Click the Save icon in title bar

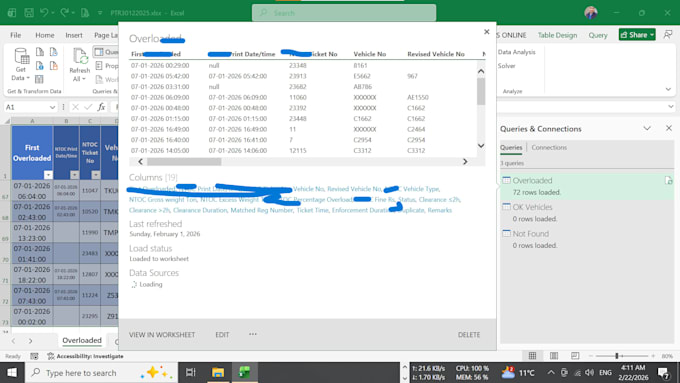tap(29, 13)
